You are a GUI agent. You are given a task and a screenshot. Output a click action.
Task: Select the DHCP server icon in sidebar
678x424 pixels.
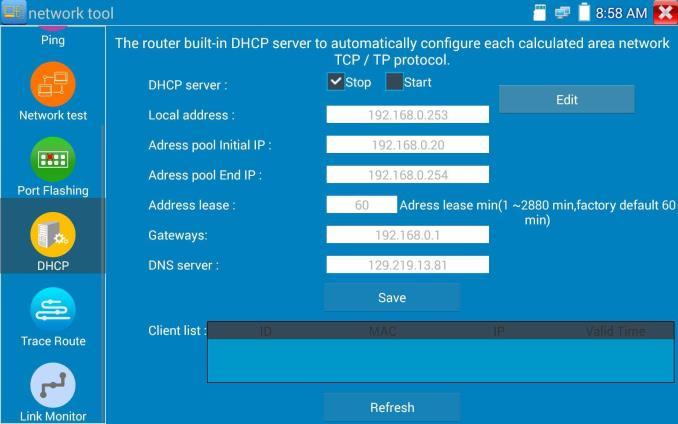(x=53, y=234)
